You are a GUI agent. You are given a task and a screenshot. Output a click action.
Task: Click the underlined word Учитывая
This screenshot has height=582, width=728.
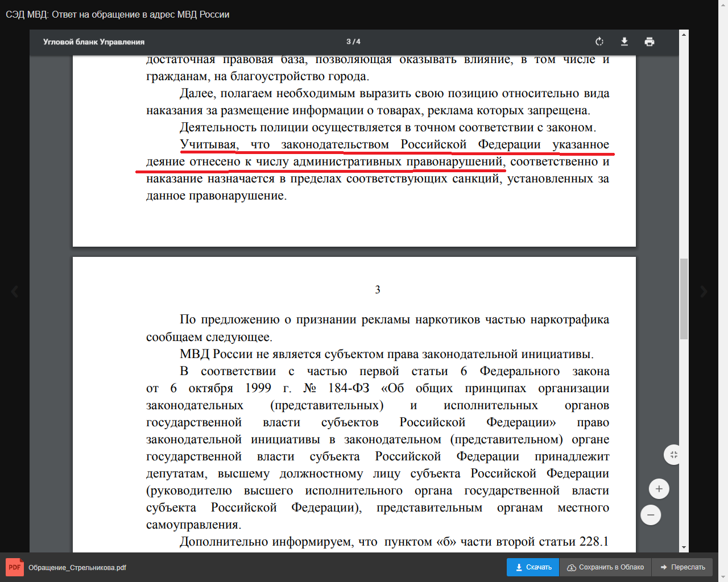click(209, 144)
